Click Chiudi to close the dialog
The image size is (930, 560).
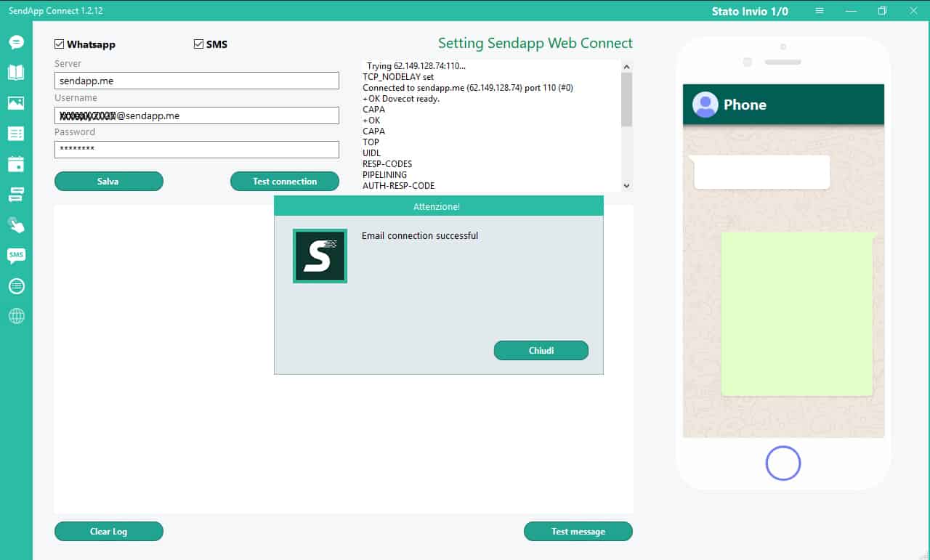tap(541, 351)
